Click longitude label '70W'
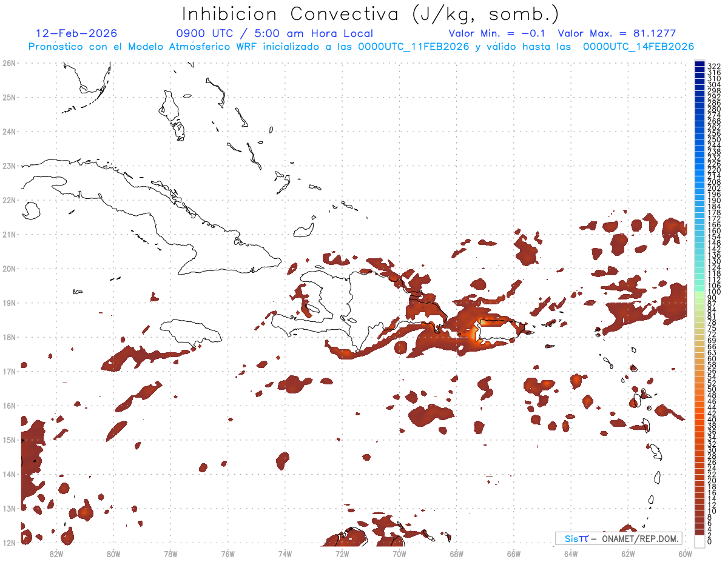This screenshot has height=562, width=728. pos(399,554)
